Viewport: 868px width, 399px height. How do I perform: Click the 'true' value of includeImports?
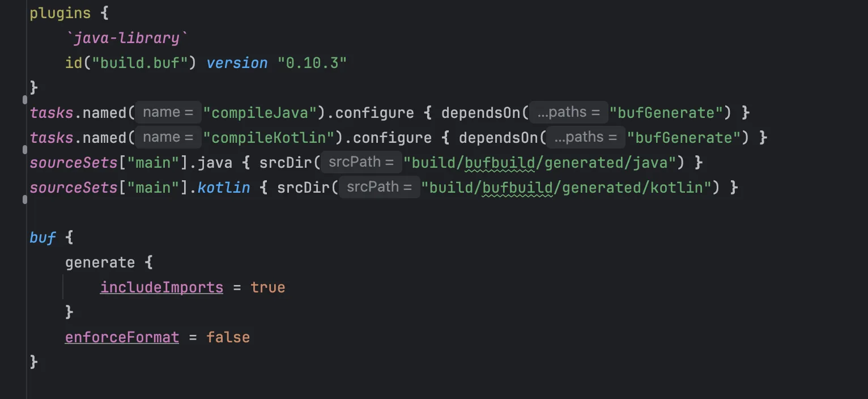(268, 287)
